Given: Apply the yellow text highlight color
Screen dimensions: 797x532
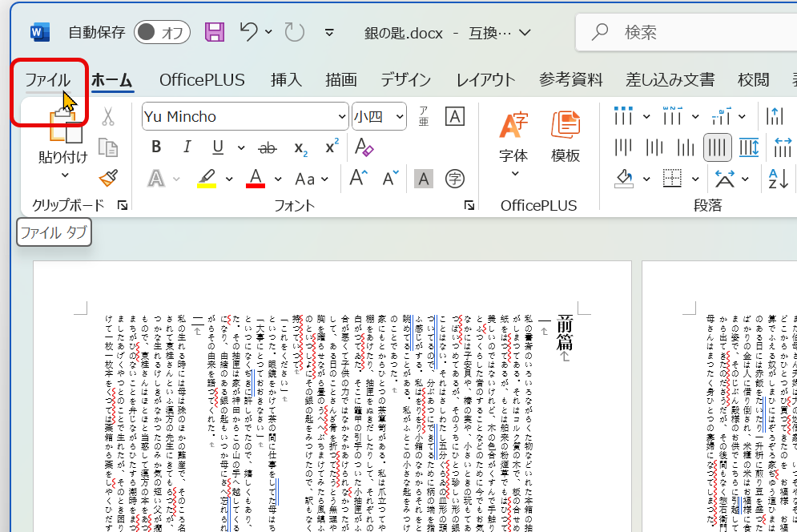Looking at the screenshot, I should [x=207, y=179].
